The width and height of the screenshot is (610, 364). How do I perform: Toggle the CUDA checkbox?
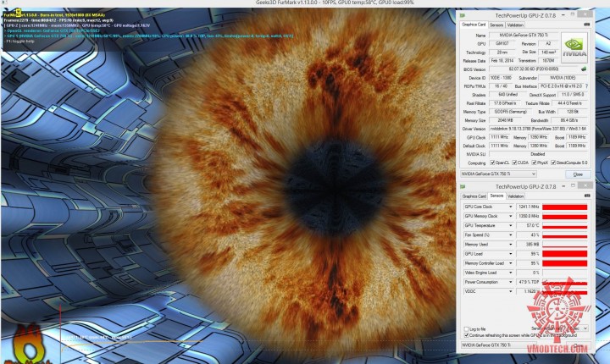[x=514, y=163]
